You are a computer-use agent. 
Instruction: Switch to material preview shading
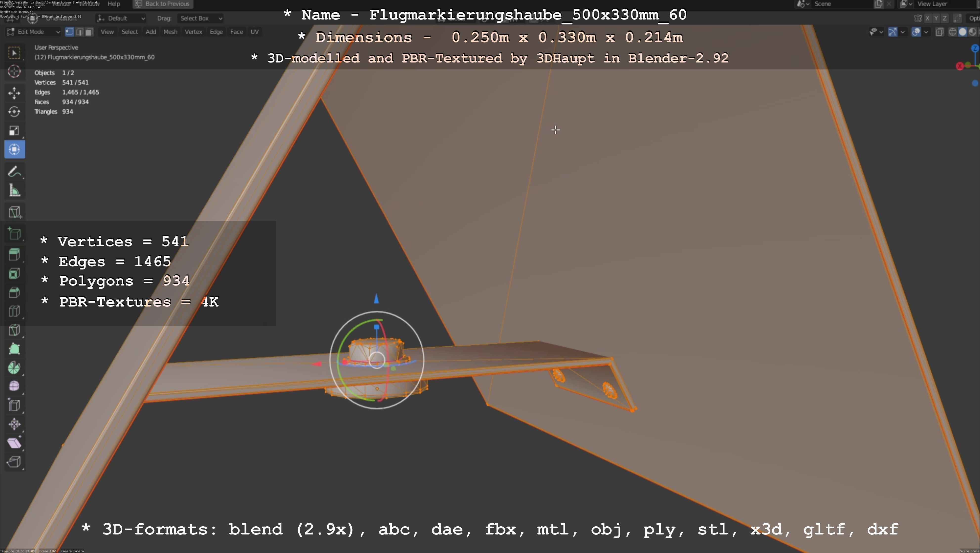pos(972,32)
